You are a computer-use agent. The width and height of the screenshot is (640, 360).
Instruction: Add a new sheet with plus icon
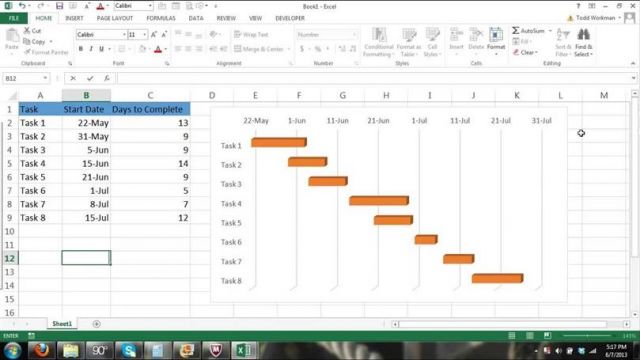pos(96,324)
